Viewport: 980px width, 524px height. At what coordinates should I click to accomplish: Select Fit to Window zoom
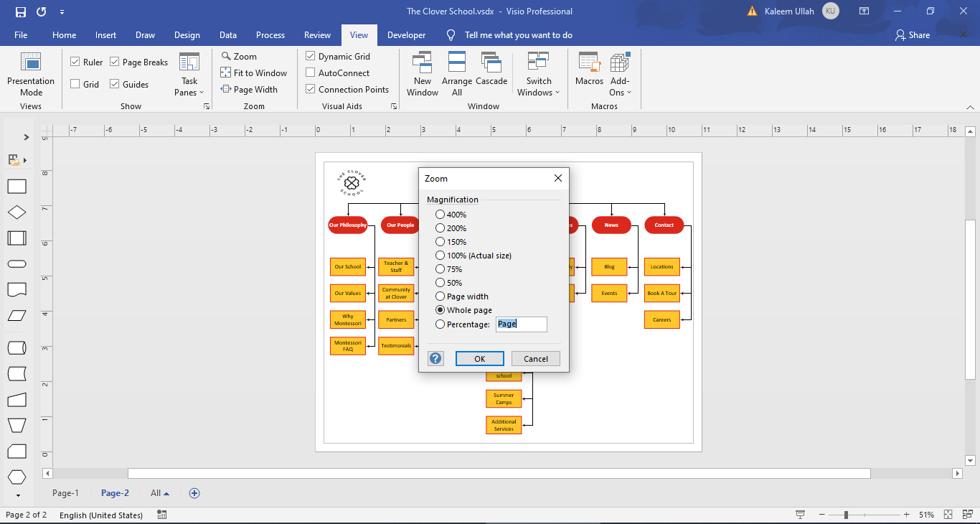(x=254, y=72)
